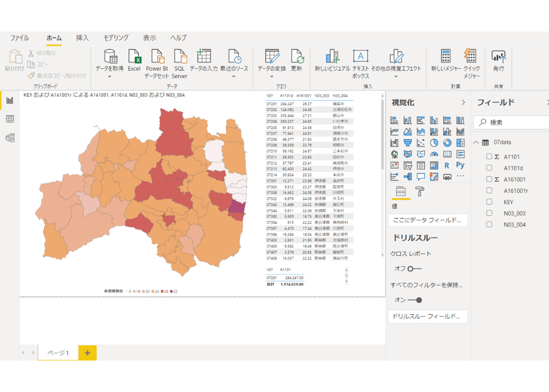
Task: Open the モデリング ribbon tab
Action: (x=116, y=38)
